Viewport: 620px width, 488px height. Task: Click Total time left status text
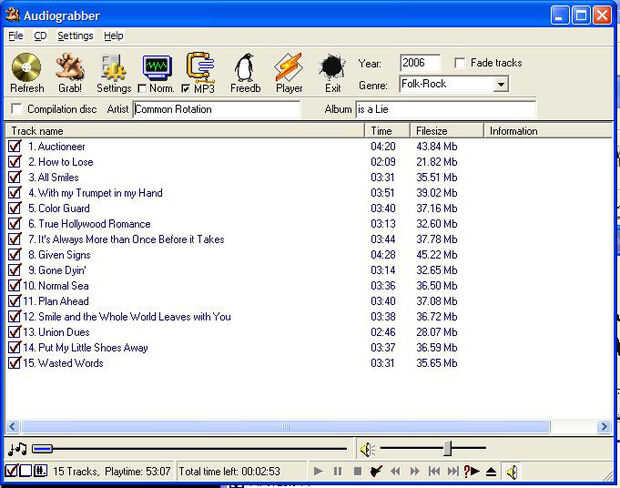[x=229, y=471]
